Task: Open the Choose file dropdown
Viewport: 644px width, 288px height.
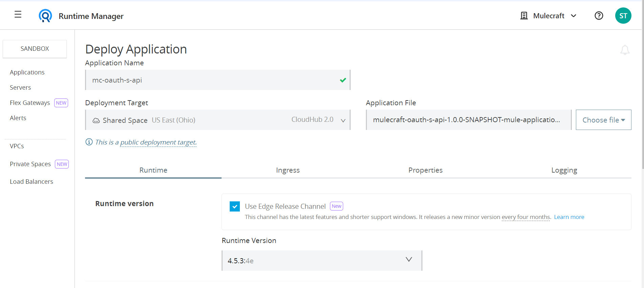Action: [x=603, y=120]
